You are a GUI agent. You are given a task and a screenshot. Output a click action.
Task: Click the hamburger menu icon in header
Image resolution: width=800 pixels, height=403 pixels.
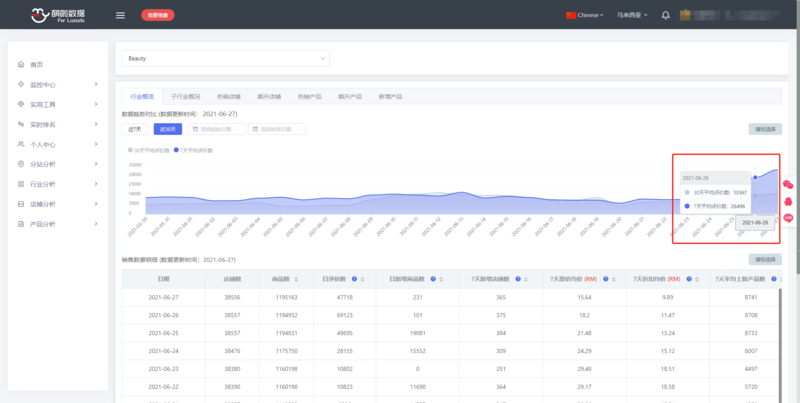pos(120,15)
